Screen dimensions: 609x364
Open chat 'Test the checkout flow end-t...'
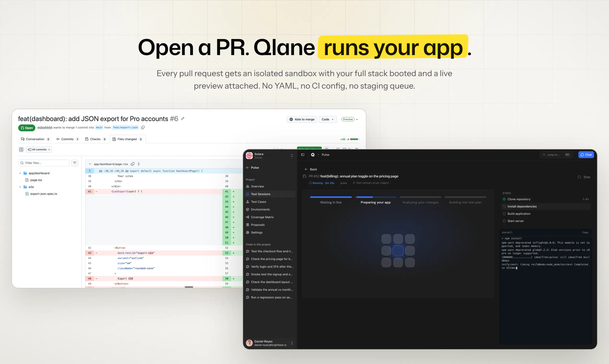click(270, 251)
